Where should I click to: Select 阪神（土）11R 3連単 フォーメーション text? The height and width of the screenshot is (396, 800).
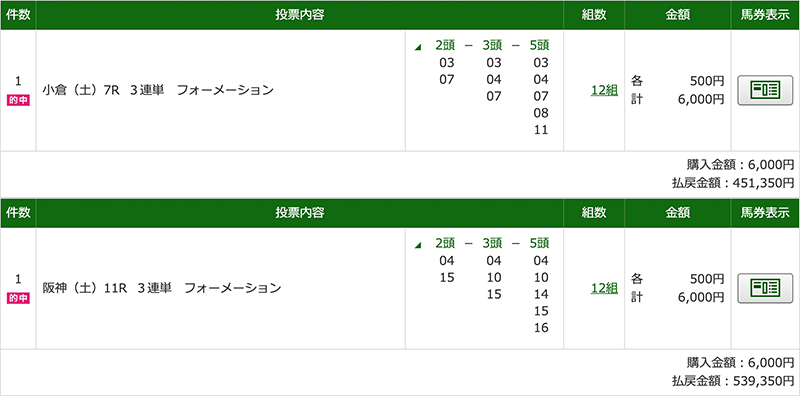coord(162,289)
